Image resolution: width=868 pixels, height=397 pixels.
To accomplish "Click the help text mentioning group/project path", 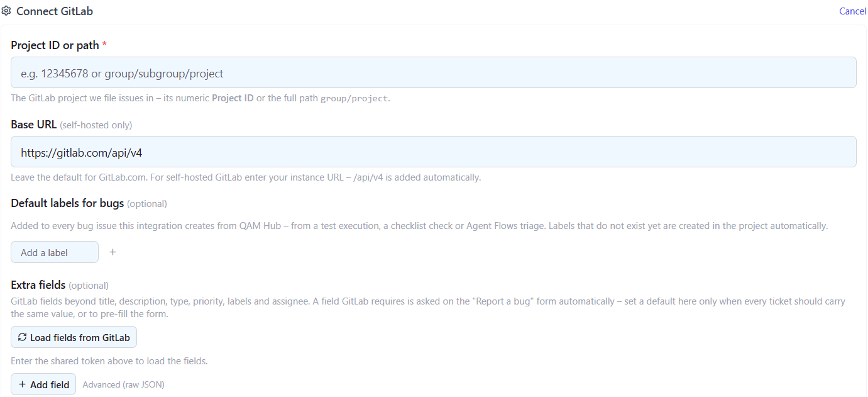I will 201,99.
